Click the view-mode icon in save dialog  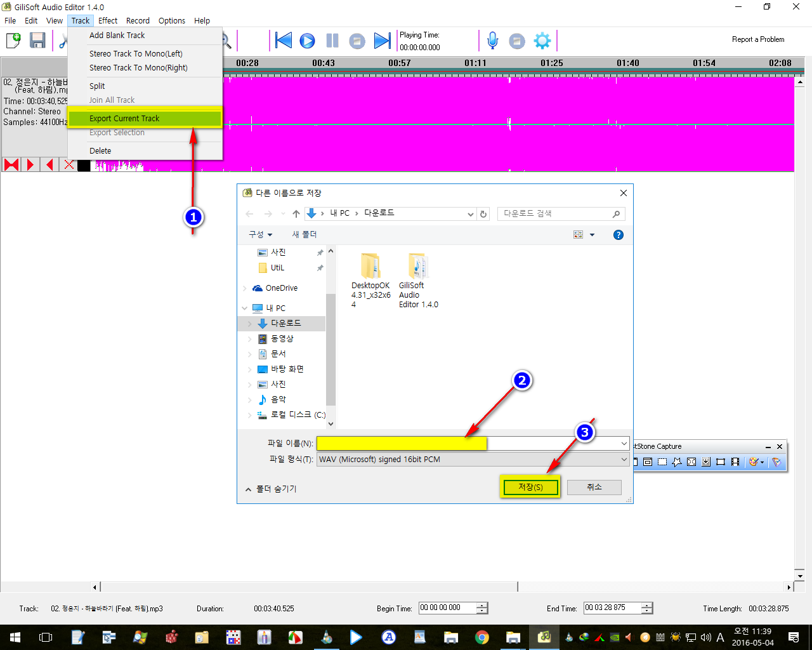click(578, 235)
